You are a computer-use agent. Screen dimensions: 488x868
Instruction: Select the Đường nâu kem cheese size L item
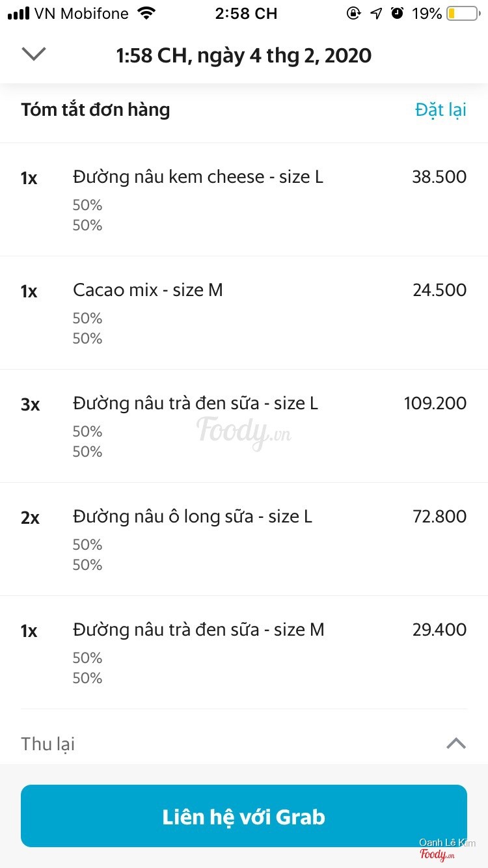tap(198, 177)
